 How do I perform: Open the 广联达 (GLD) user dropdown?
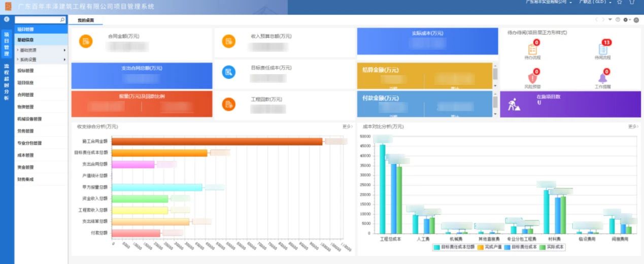pos(595,3)
